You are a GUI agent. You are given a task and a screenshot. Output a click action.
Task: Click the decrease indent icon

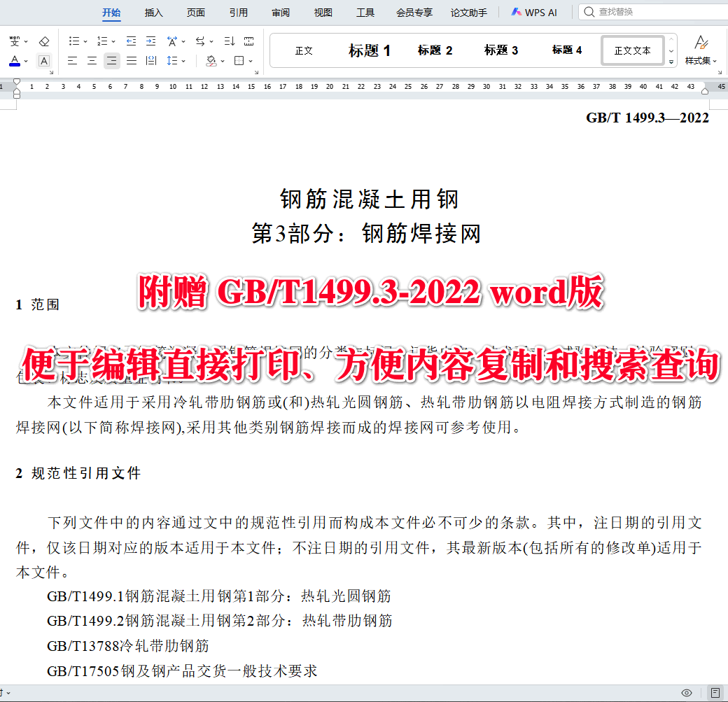click(132, 41)
